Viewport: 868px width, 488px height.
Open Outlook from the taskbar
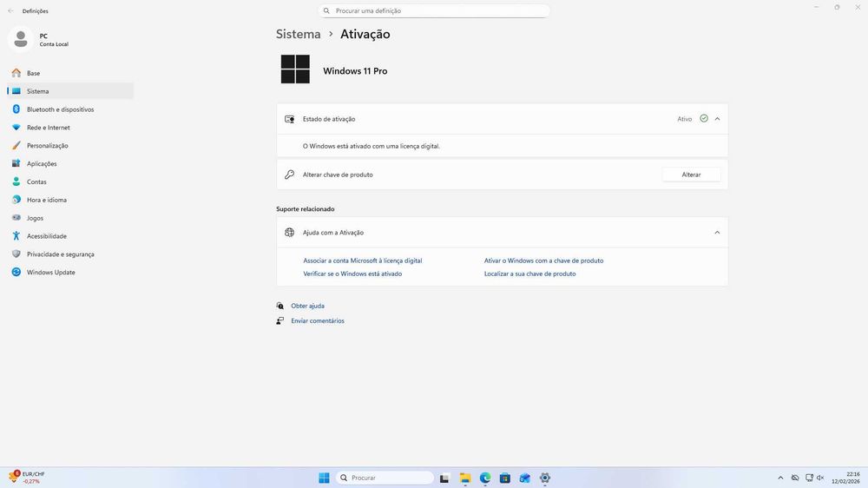pos(525,478)
